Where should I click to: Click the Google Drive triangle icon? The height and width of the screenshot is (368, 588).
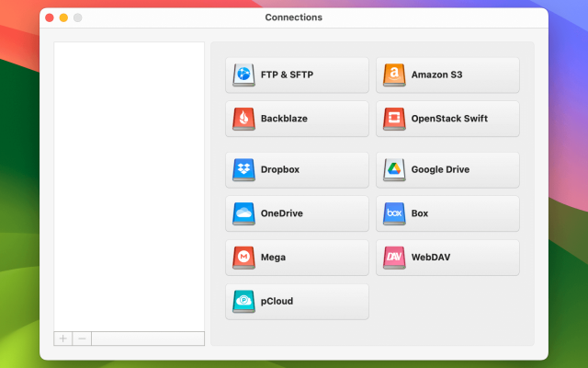(x=394, y=169)
